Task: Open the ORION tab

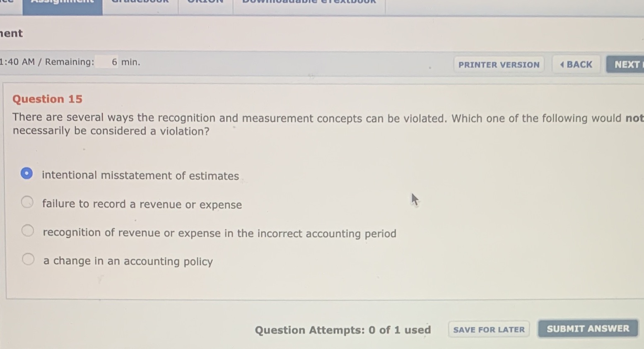Action: point(205,4)
